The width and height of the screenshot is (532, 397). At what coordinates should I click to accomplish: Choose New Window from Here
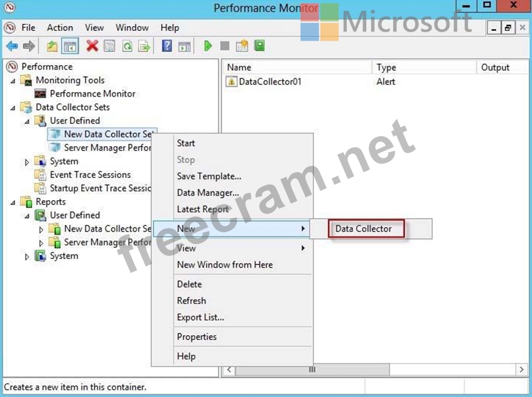coord(232,264)
